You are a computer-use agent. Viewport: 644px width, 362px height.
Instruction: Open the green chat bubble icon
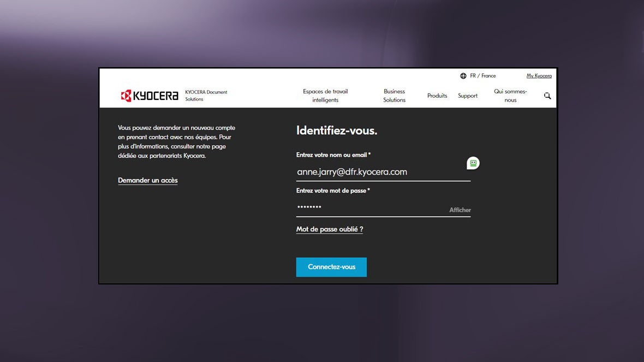coord(473,163)
